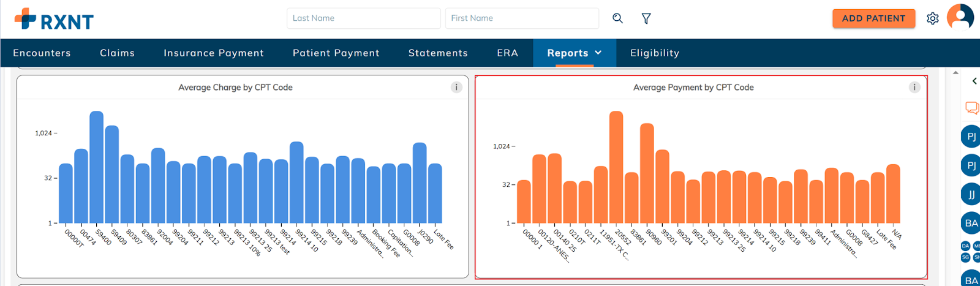Click the RXNT logo
The width and height of the screenshot is (980, 286).
click(x=54, y=19)
